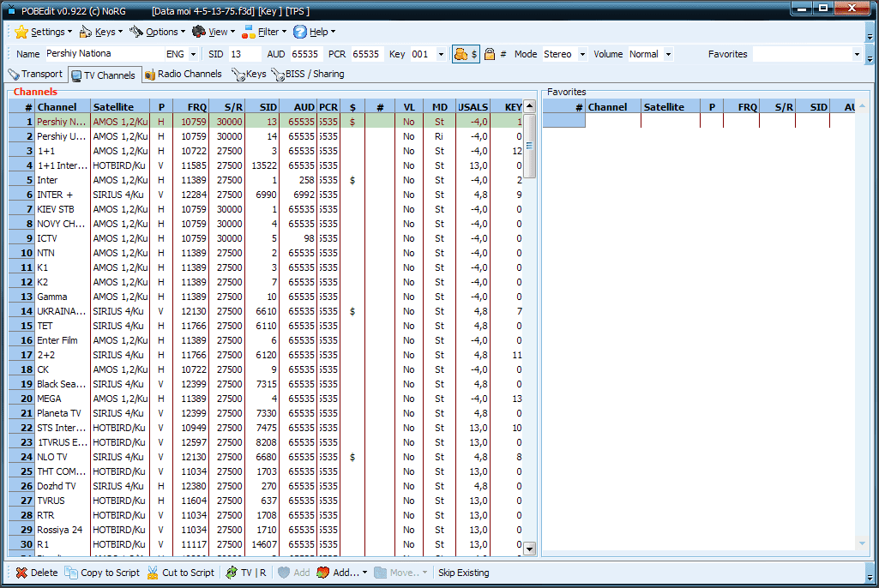
Task: Select the Planeta TV channel row
Action: (x=266, y=413)
